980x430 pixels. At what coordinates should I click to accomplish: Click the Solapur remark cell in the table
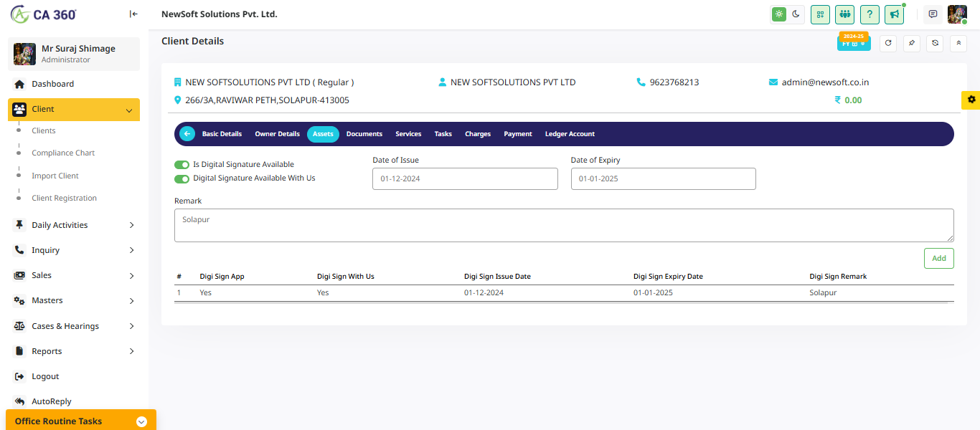(823, 292)
